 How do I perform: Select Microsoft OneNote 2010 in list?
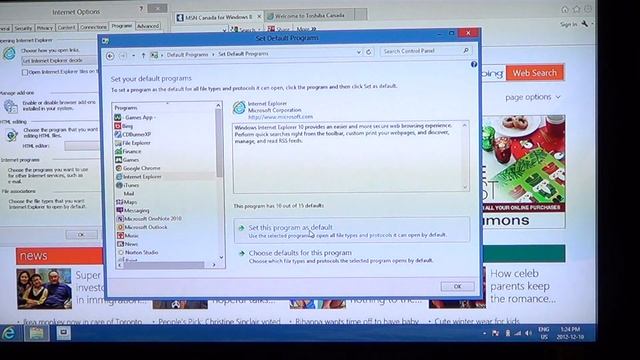149,219
